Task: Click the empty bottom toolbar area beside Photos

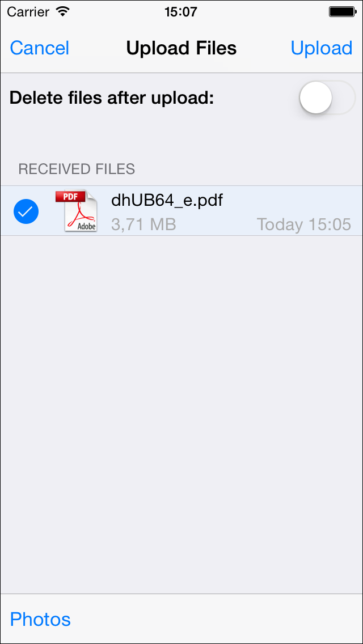Action: 217,619
